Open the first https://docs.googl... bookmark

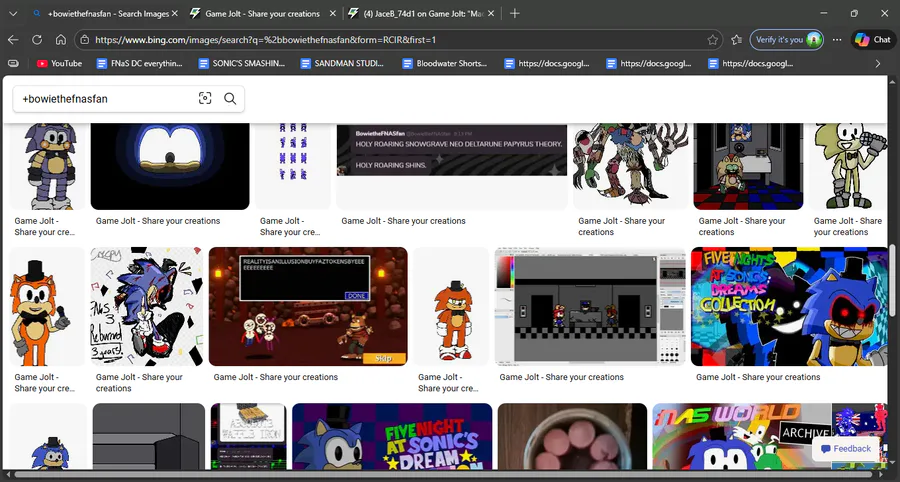pyautogui.click(x=547, y=63)
